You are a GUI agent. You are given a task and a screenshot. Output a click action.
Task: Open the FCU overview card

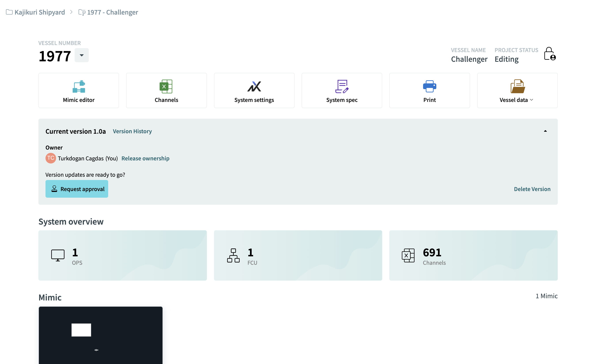[298, 255]
